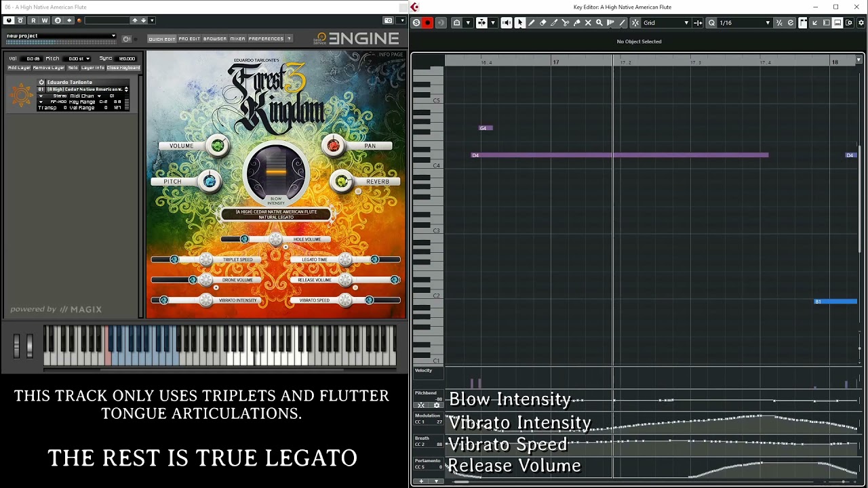Open controller lane setup dropdown arrow
This screenshot has height=488, width=868.
[436, 481]
